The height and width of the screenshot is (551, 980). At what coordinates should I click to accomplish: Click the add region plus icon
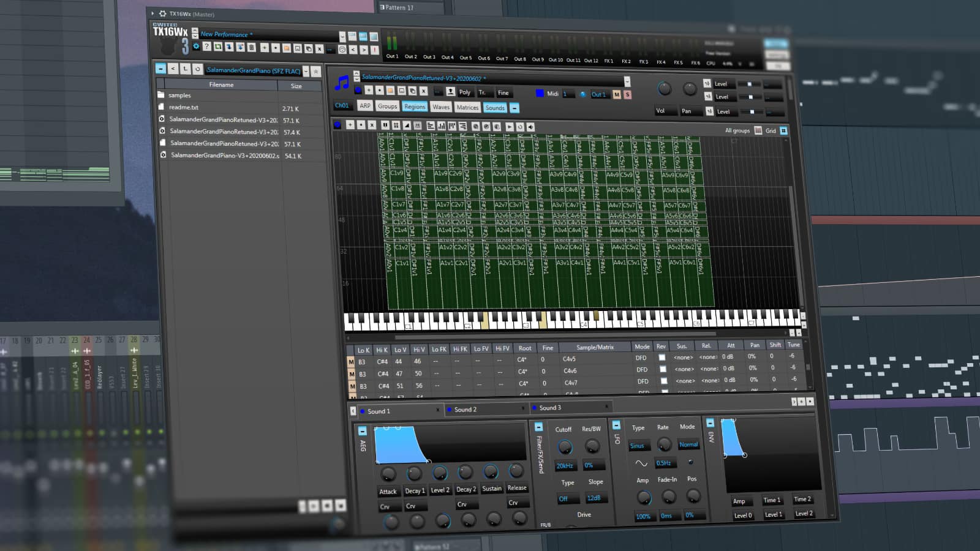tap(350, 125)
